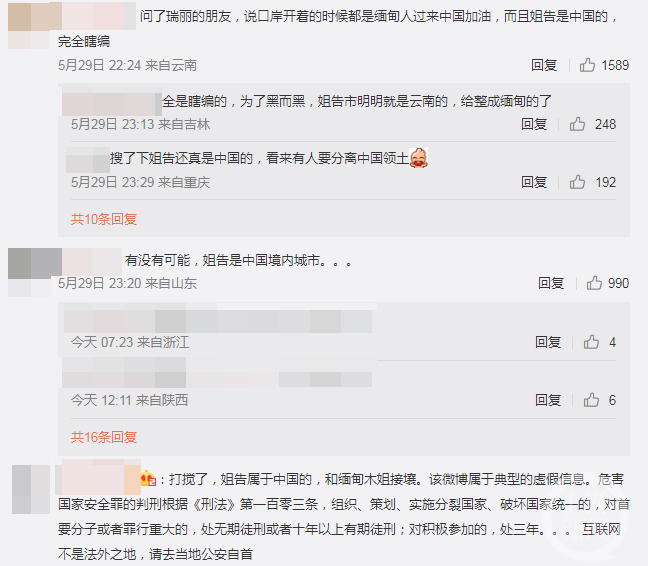Reply to the 23:29 comment from 重庆
The image size is (648, 566).
point(534,182)
